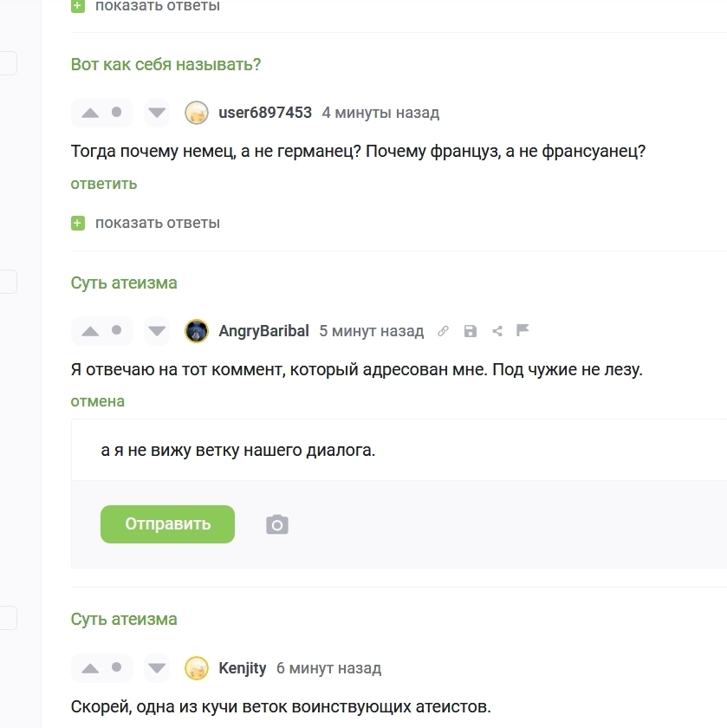Save AngryBaribal's comment
This screenshot has width=727, height=728.
pyautogui.click(x=470, y=331)
